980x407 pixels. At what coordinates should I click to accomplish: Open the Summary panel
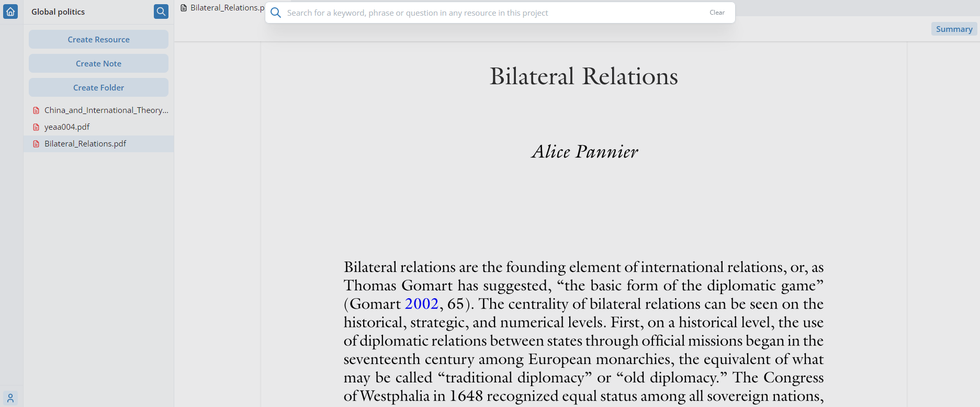pyautogui.click(x=954, y=29)
